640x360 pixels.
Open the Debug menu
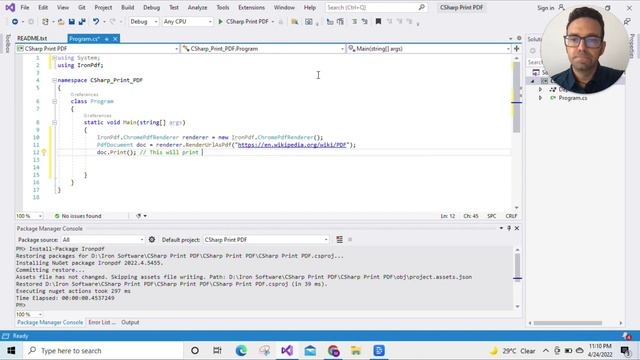point(151,7)
